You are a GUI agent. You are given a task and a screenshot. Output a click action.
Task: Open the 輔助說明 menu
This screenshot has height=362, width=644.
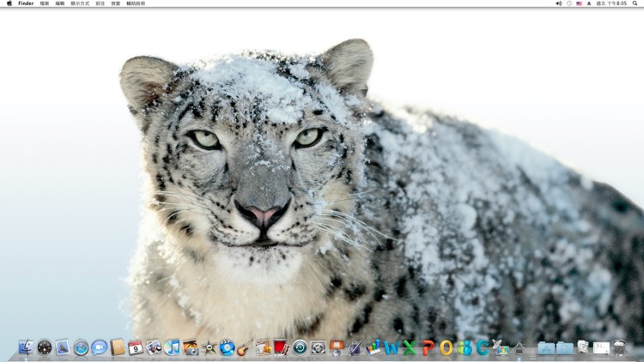click(x=136, y=3)
